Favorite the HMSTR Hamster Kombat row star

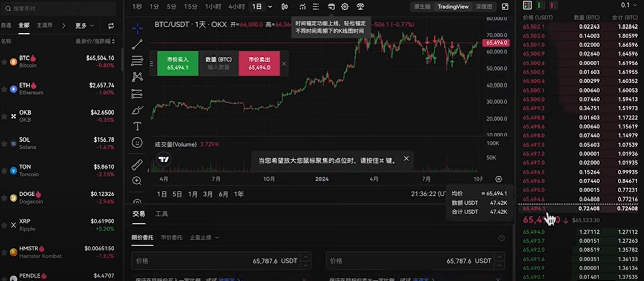(x=5, y=252)
